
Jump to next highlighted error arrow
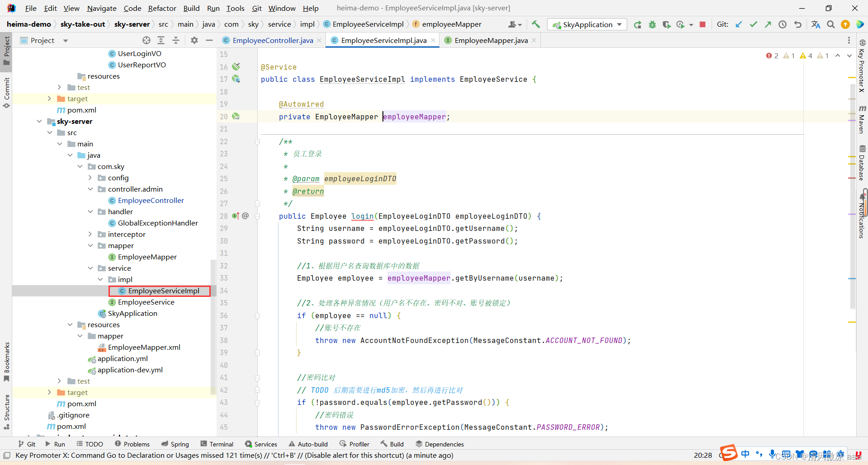tap(849, 56)
